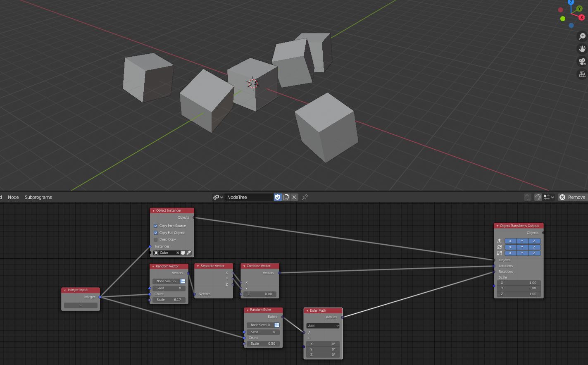This screenshot has height=365, width=588.
Task: Collapse the Random Vector node
Action: point(153,266)
